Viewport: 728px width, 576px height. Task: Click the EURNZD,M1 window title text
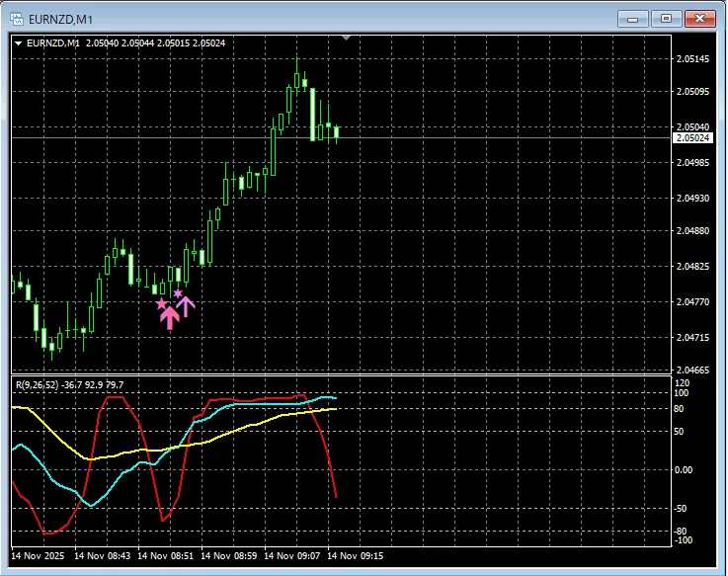click(61, 20)
